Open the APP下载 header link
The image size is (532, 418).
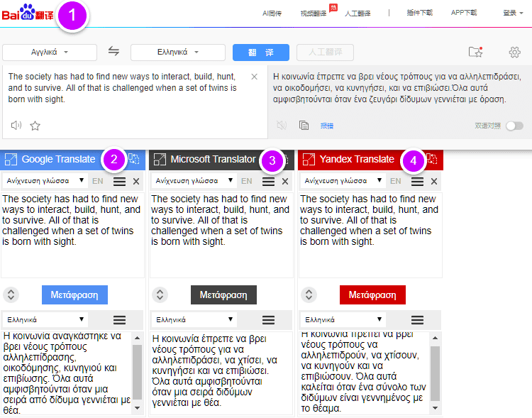point(464,13)
